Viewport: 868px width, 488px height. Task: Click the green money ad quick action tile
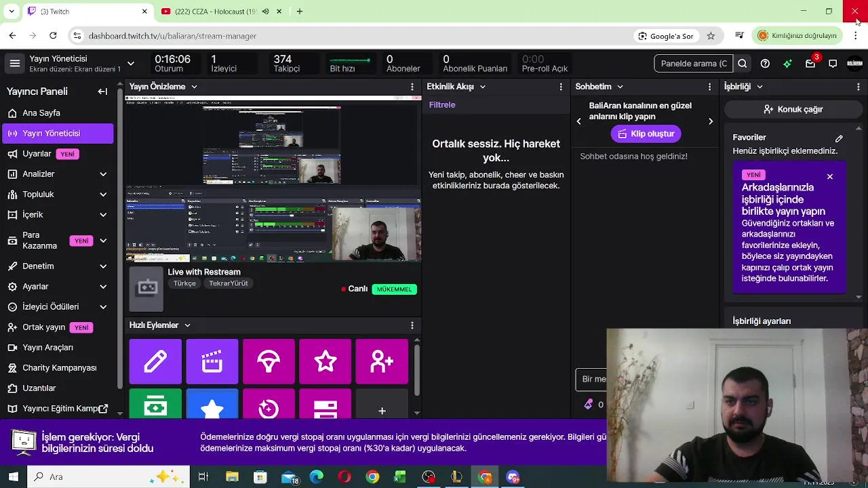tap(155, 404)
